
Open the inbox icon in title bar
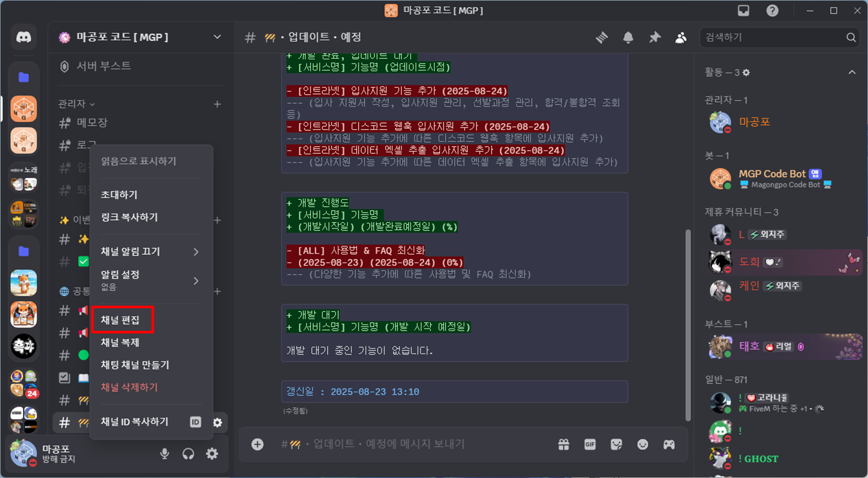[x=743, y=10]
